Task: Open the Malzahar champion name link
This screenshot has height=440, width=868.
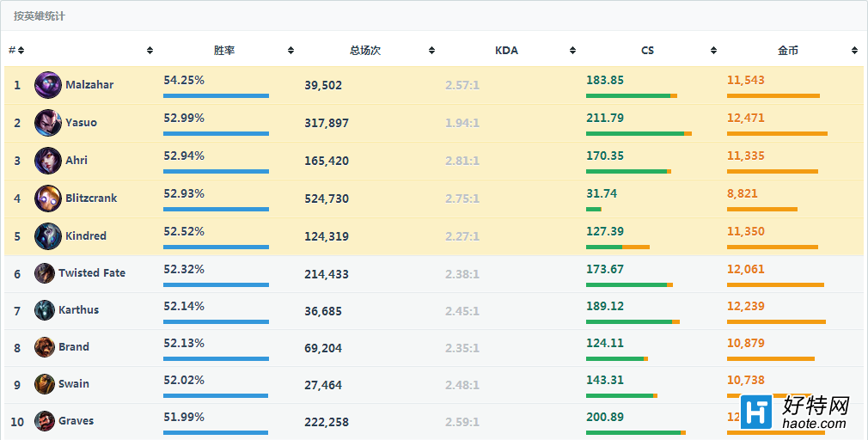Action: point(89,85)
